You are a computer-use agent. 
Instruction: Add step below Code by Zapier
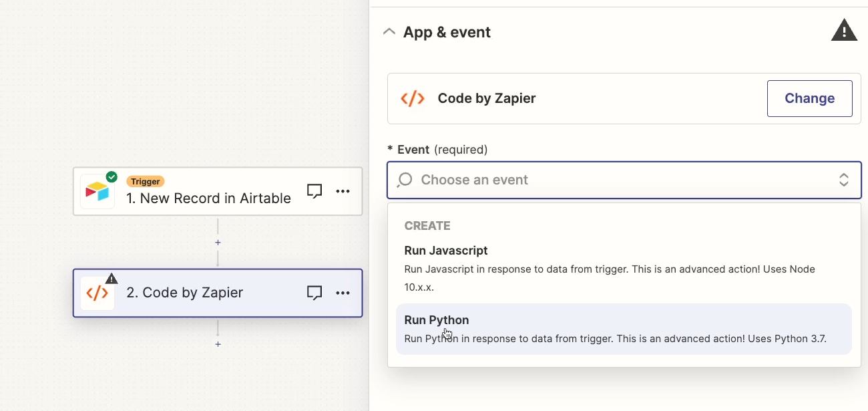coord(218,344)
